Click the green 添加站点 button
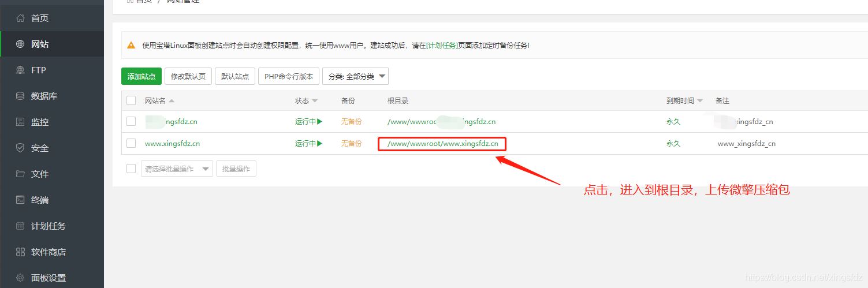 [141, 76]
